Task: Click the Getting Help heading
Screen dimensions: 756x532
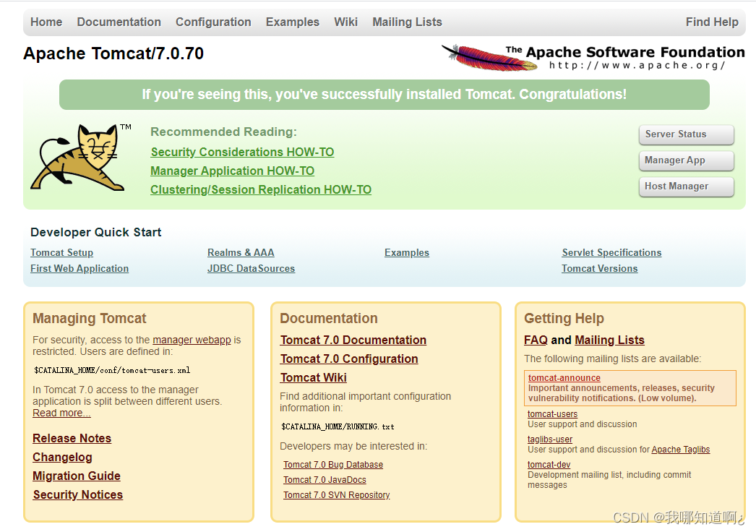Action: [x=564, y=319]
